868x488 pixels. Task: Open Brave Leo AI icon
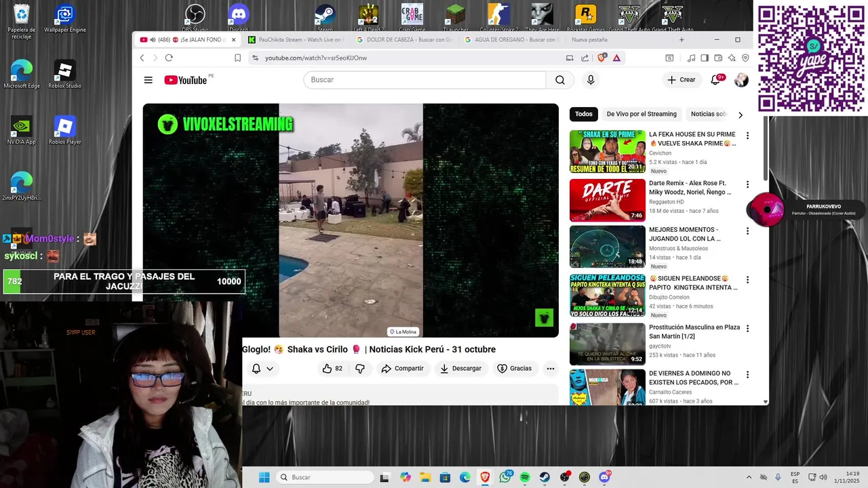click(x=732, y=58)
